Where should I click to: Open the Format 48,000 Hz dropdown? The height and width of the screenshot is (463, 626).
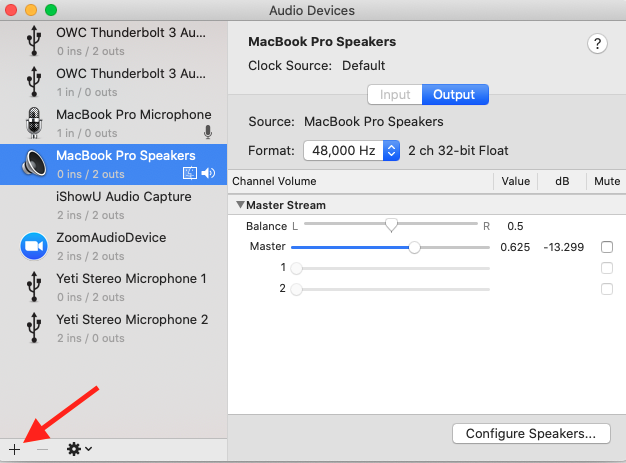point(352,151)
